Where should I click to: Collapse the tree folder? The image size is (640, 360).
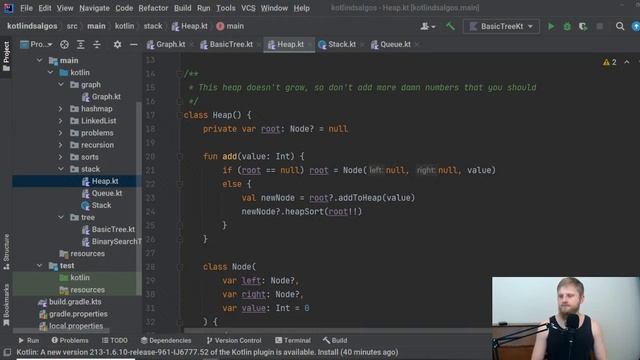[61, 218]
